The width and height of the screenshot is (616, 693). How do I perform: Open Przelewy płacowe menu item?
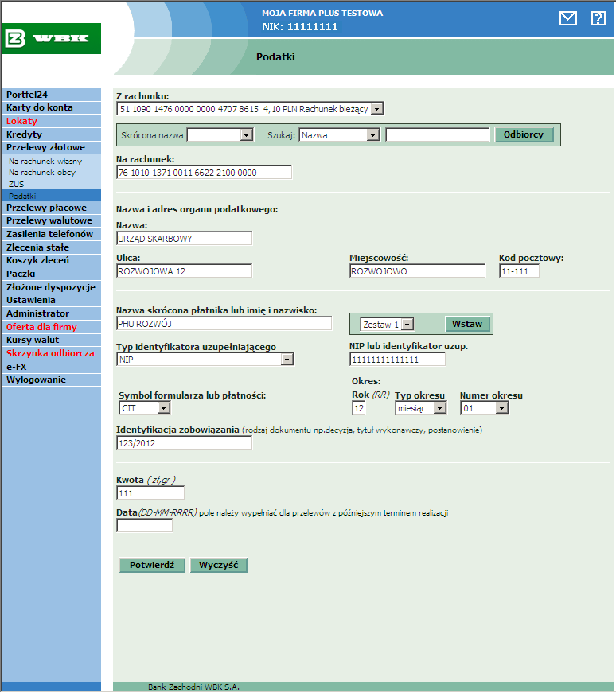[51, 208]
